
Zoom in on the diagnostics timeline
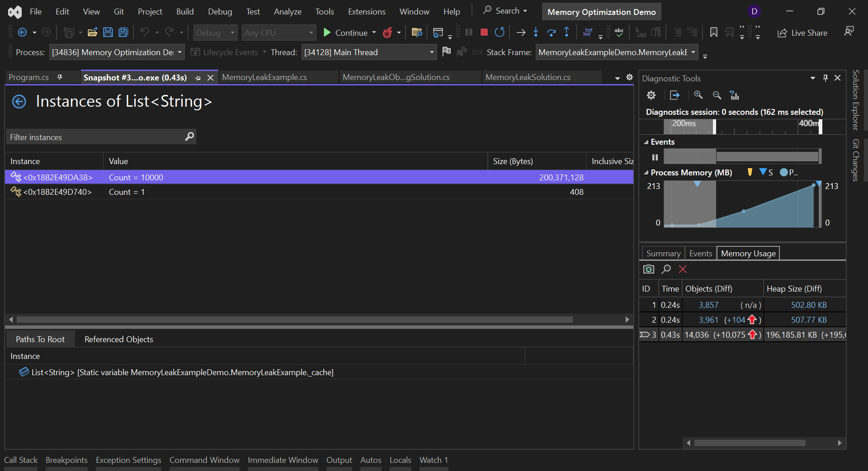[698, 95]
